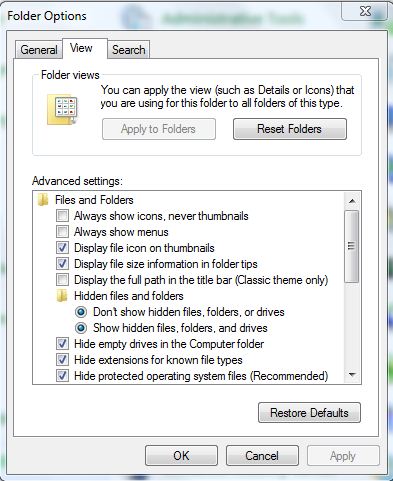Switch to the General tab

[39, 50]
